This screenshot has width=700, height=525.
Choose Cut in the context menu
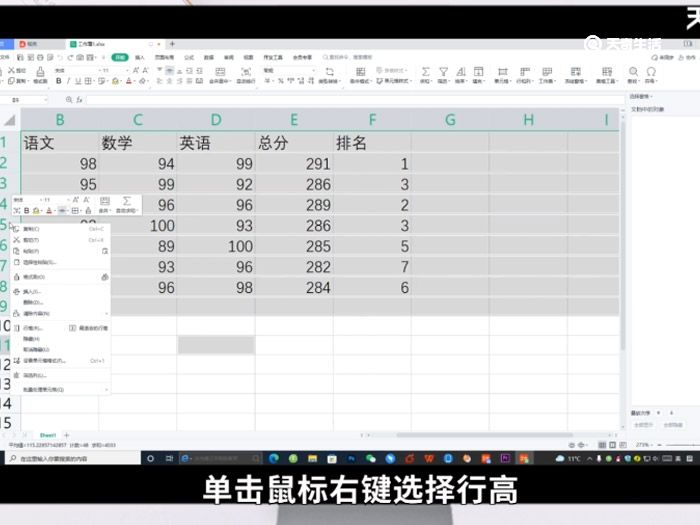click(60, 240)
